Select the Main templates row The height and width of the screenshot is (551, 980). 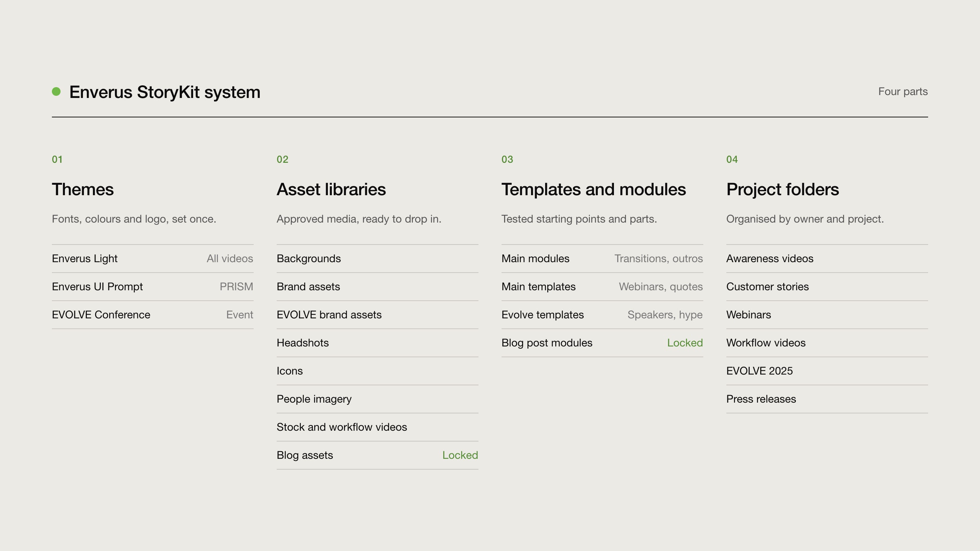(x=602, y=287)
